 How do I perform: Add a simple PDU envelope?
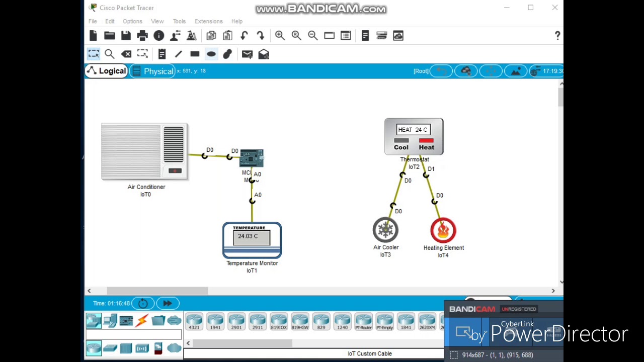coord(247,54)
